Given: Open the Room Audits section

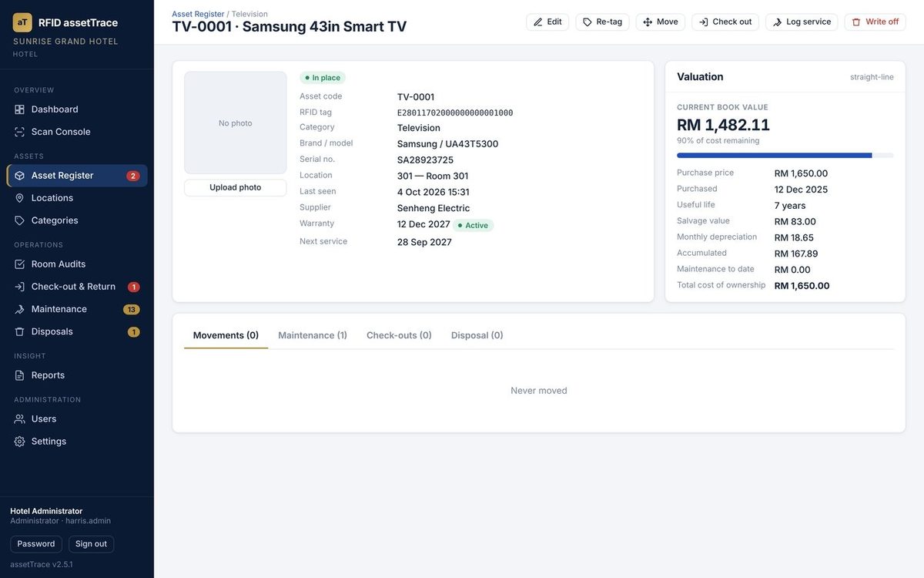Looking at the screenshot, I should tap(77, 264).
